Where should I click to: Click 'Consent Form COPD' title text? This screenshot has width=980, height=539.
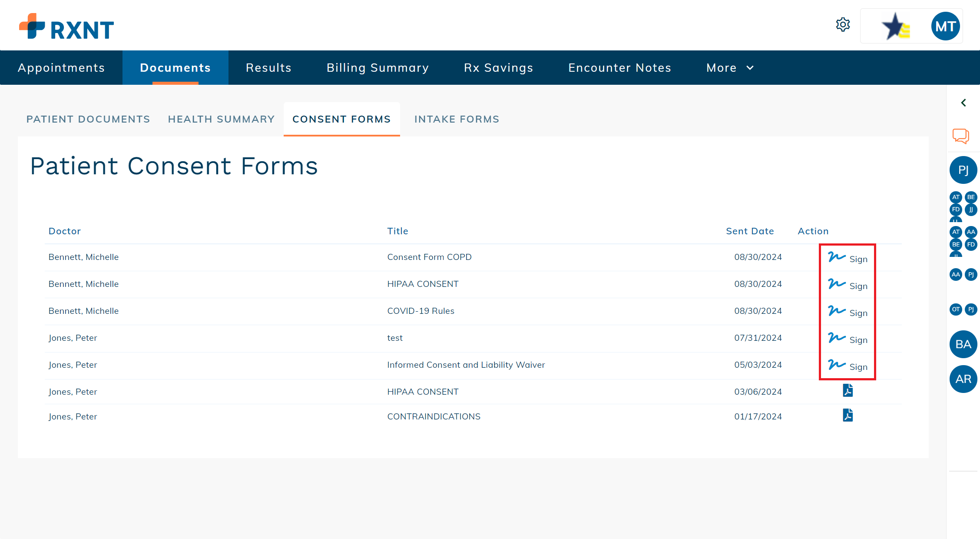429,257
